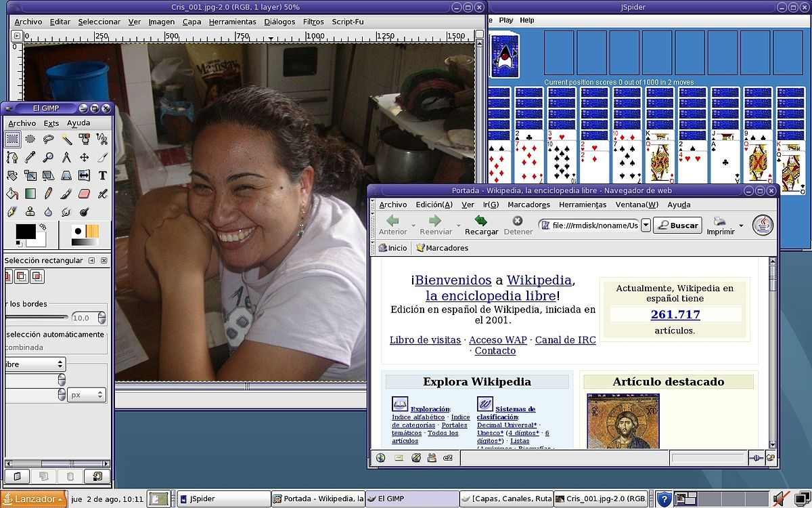This screenshot has width=812, height=508.
Task: Select the Rectangle Select tool in GIMP toolbox
Action: click(x=12, y=140)
